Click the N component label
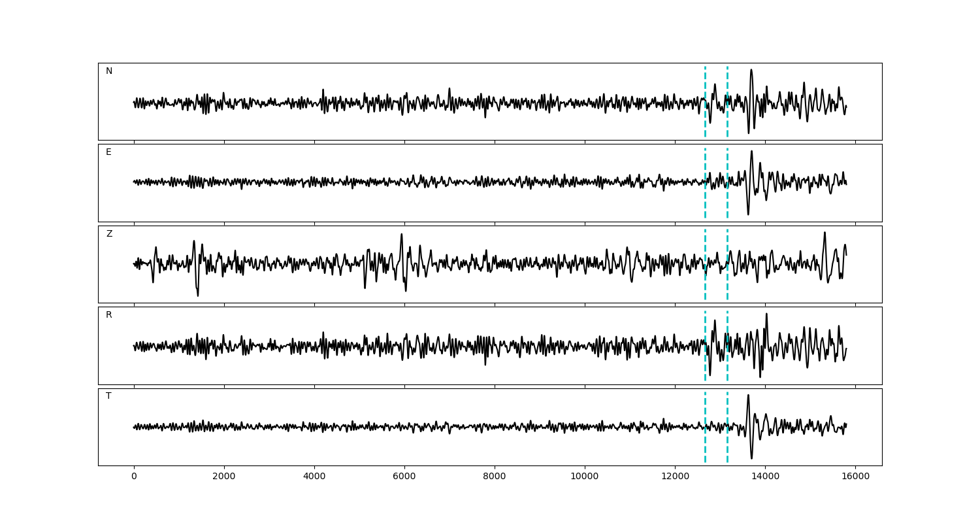Viewport: 980px width, 523px height. 109,71
